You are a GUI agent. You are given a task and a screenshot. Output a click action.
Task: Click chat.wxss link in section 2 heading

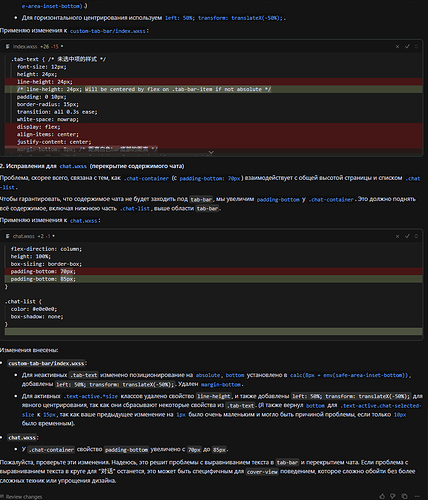click(x=73, y=166)
